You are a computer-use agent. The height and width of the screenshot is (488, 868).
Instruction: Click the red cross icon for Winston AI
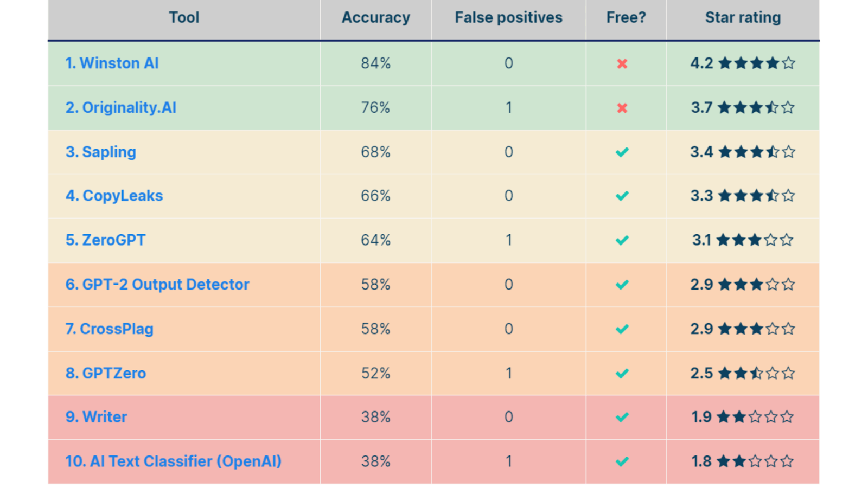[x=622, y=64]
